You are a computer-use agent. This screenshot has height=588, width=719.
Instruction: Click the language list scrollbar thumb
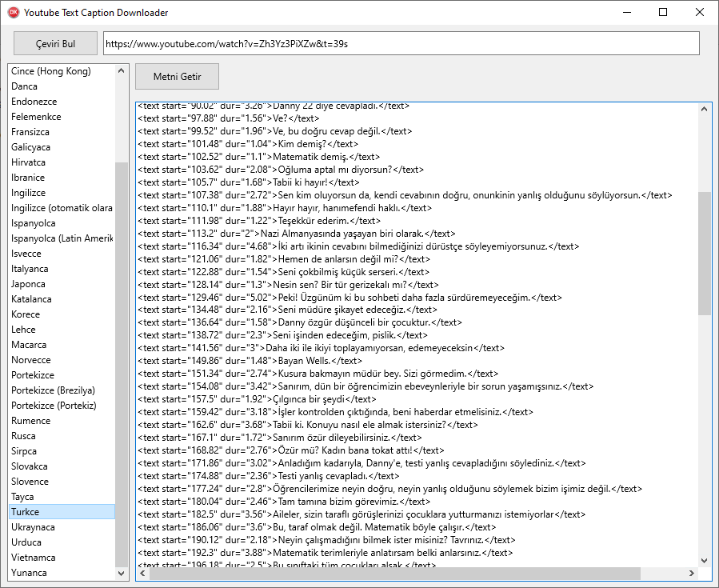(121, 364)
